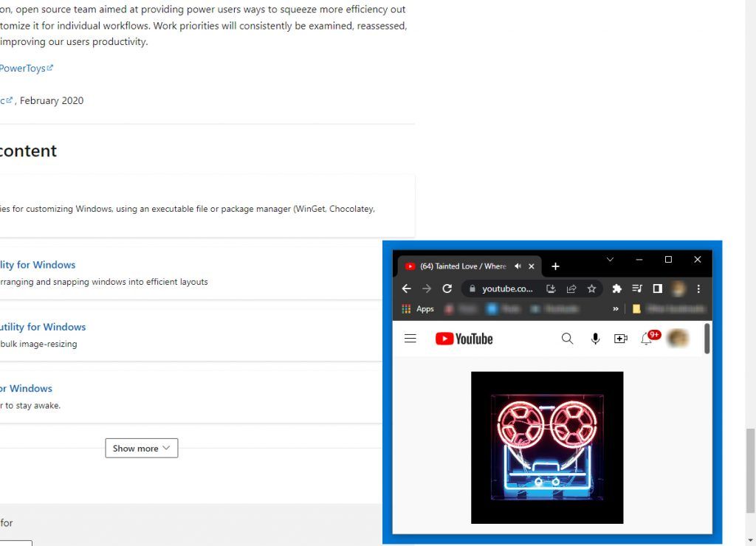Open YouTube notifications bell

point(647,338)
